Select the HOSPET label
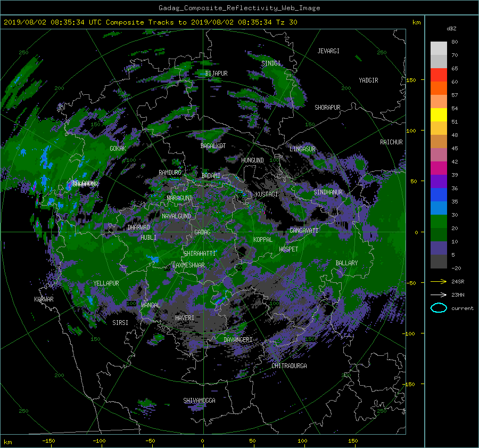The width and height of the screenshot is (479, 448). coord(288,249)
